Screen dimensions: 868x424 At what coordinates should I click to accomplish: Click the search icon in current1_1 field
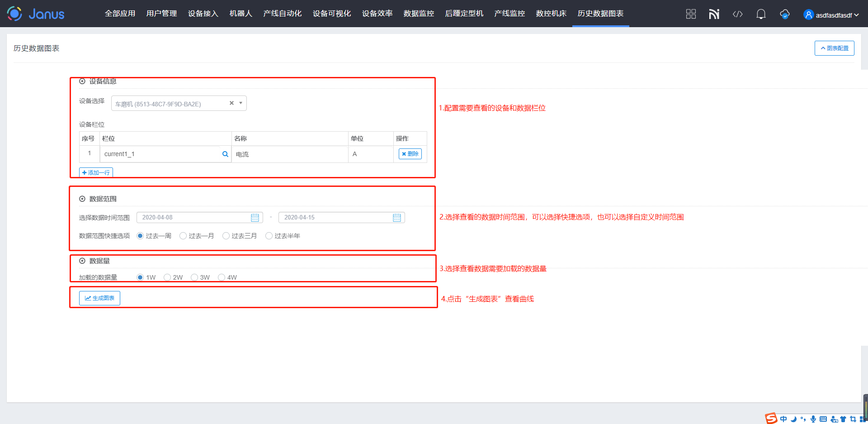coord(225,154)
